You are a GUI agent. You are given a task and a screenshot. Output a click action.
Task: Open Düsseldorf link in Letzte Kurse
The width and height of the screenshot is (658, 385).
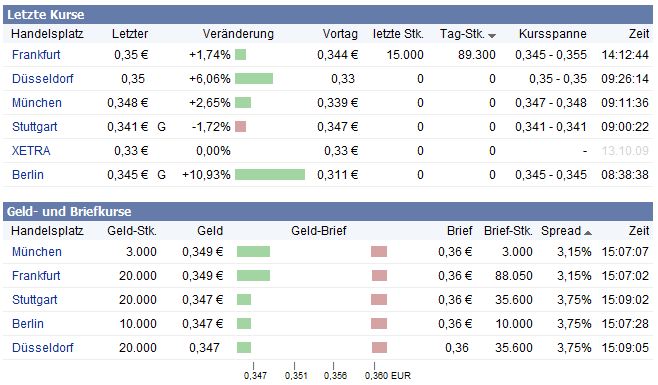42,79
